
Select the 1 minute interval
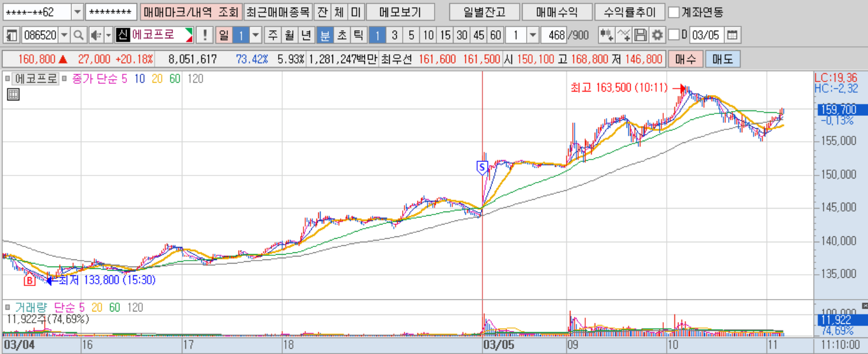[x=378, y=35]
